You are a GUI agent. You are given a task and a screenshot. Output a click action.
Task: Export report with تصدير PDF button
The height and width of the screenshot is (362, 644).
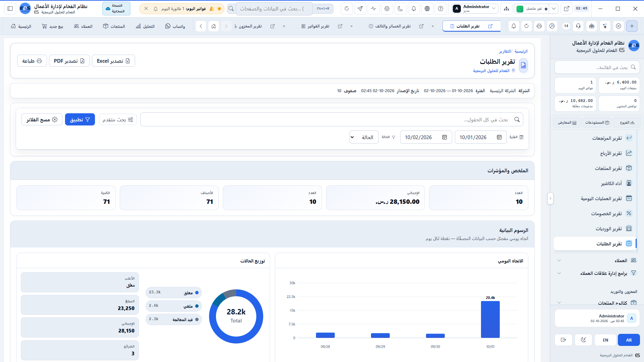tap(69, 61)
